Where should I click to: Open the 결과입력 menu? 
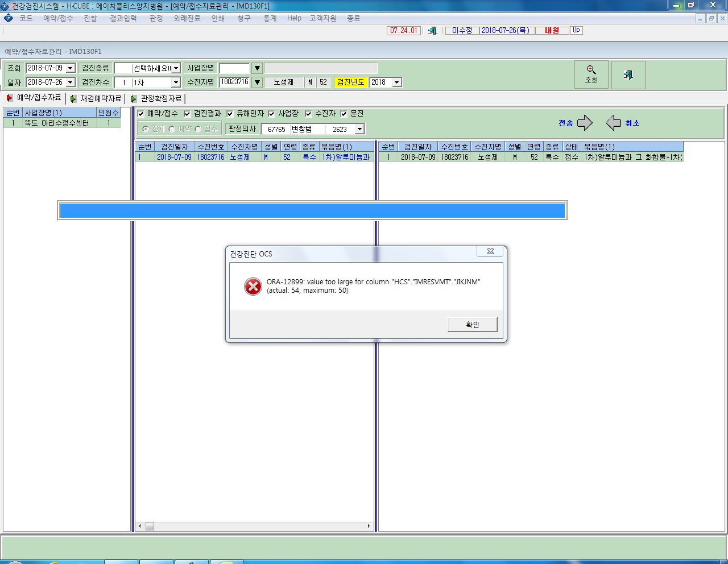tap(123, 18)
